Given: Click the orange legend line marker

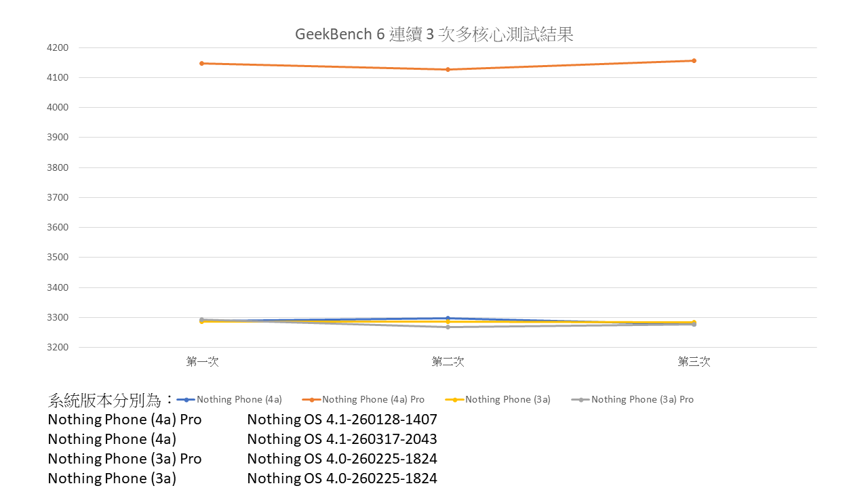Looking at the screenshot, I should pyautogui.click(x=311, y=399).
